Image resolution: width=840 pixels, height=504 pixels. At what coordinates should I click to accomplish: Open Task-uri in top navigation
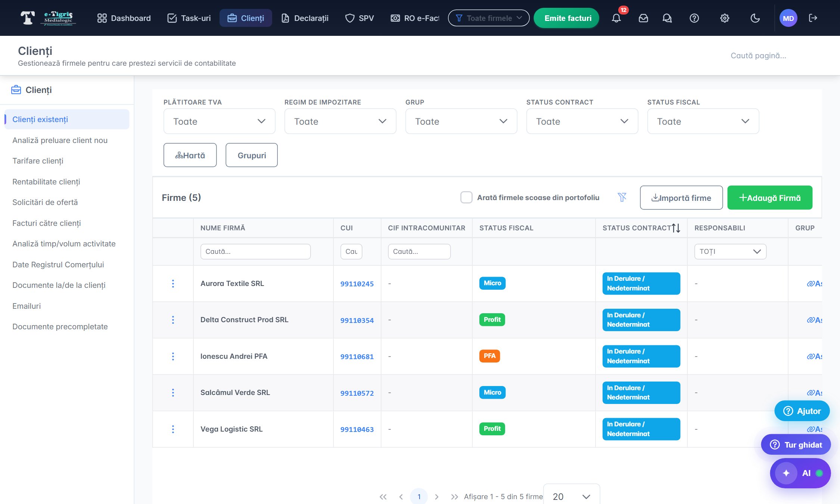189,18
